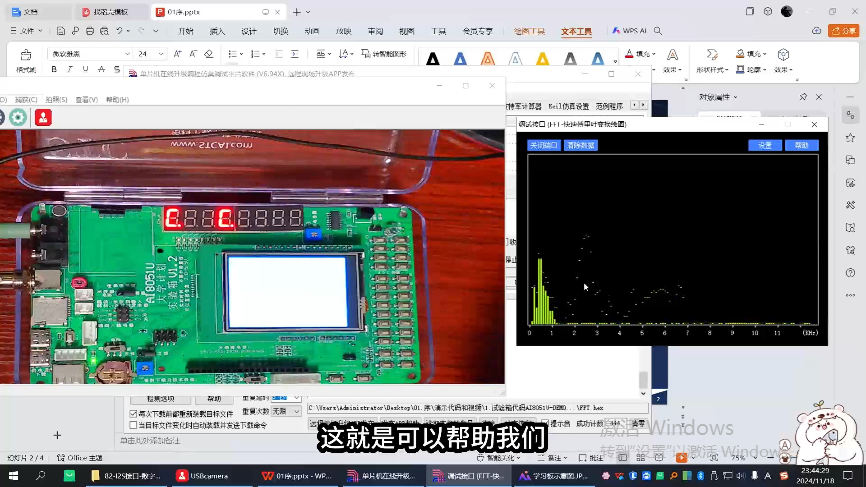Viewport: 866px width, 487px height.
Task: Open the 文本工具 ribbon tab
Action: tap(577, 31)
